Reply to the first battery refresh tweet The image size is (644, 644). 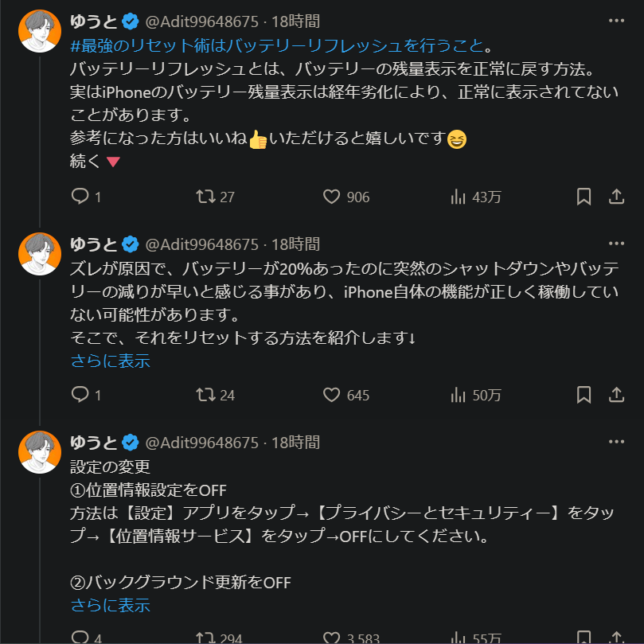80,196
